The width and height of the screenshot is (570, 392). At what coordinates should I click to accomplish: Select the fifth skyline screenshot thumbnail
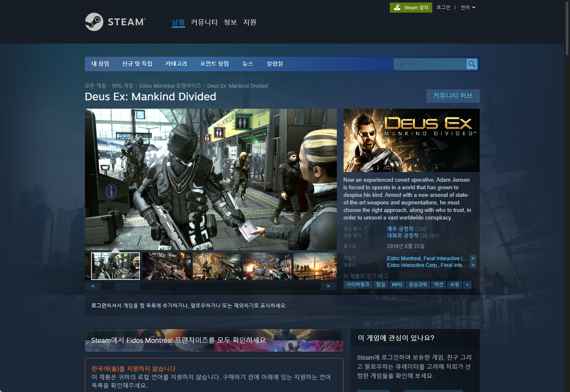[315, 266]
